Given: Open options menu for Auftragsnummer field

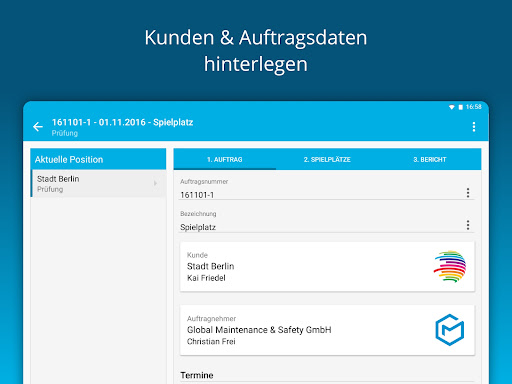Looking at the screenshot, I should point(468,193).
